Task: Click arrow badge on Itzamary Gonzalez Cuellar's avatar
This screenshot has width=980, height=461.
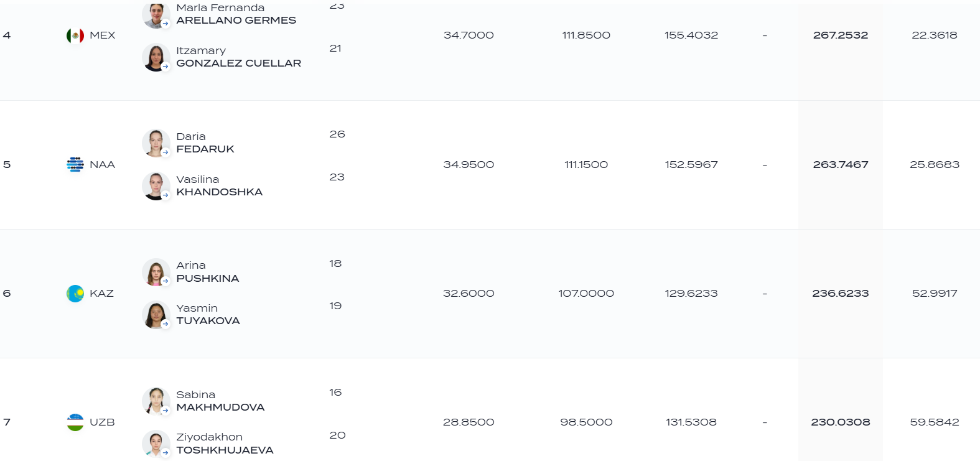Action: (x=166, y=66)
